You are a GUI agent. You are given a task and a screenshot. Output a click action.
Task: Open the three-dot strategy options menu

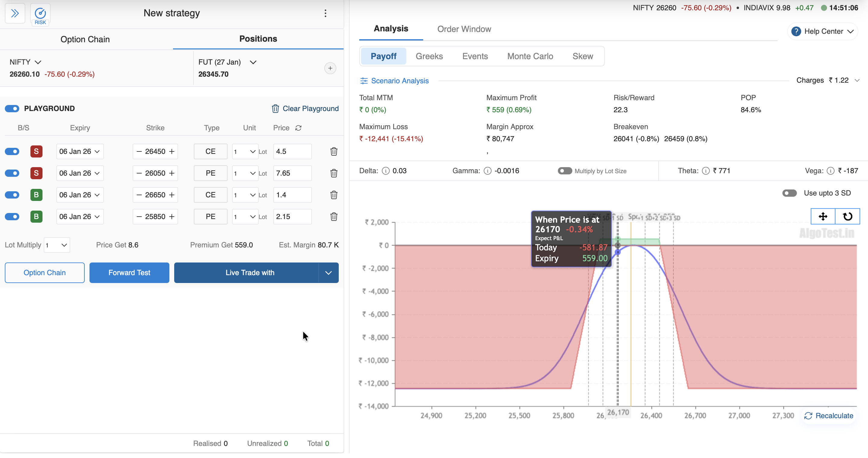(x=325, y=14)
